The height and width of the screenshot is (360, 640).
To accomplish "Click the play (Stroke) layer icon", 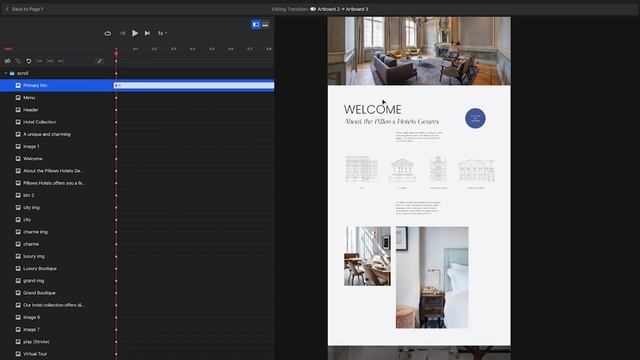I will [18, 342].
